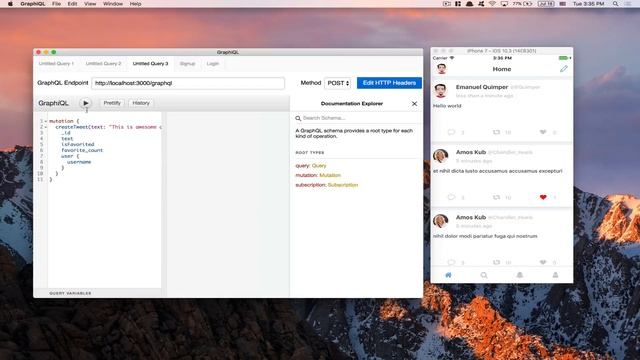Click the GraphQL Endpoint URL field
Screen dimensions: 640x360
[x=188, y=83]
